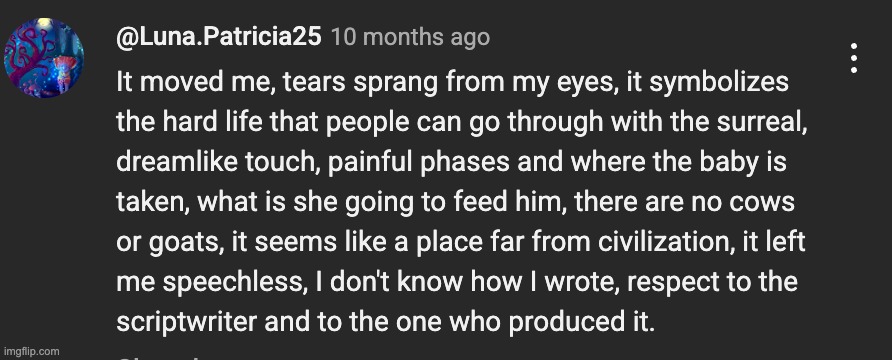
Task: Visit the @Luna.Patricia25 channel name link
Action: pyautogui.click(x=218, y=38)
